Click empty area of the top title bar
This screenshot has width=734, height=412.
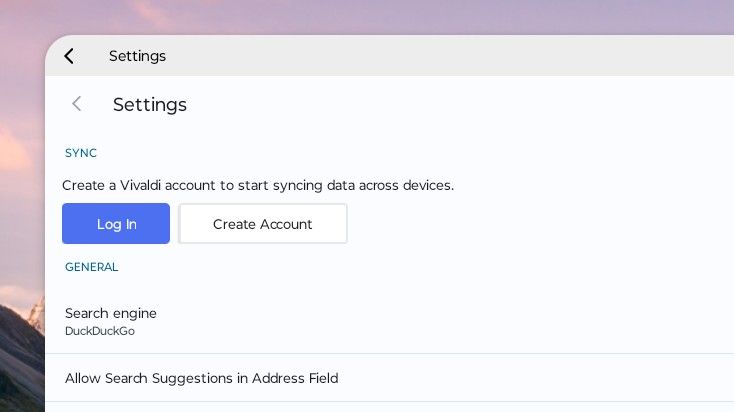450,56
